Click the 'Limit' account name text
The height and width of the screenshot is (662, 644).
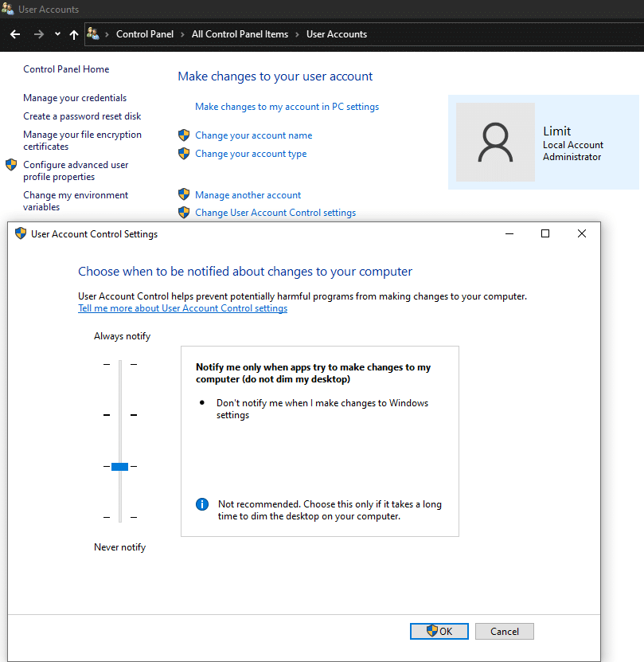(x=556, y=131)
